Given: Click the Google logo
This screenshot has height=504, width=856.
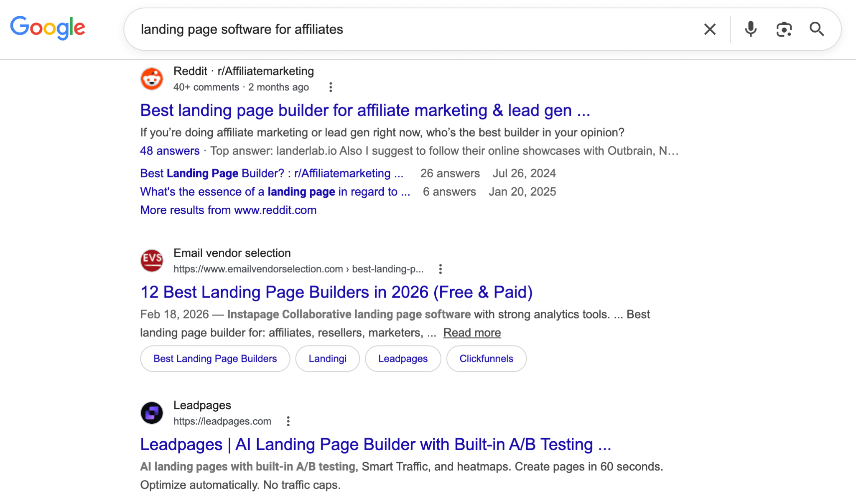Looking at the screenshot, I should coord(48,28).
